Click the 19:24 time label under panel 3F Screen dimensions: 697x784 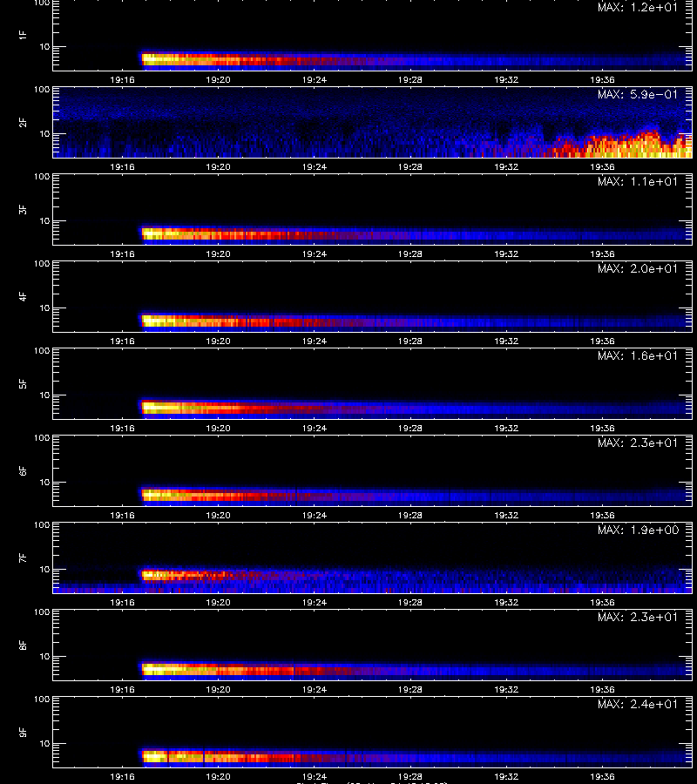[314, 254]
